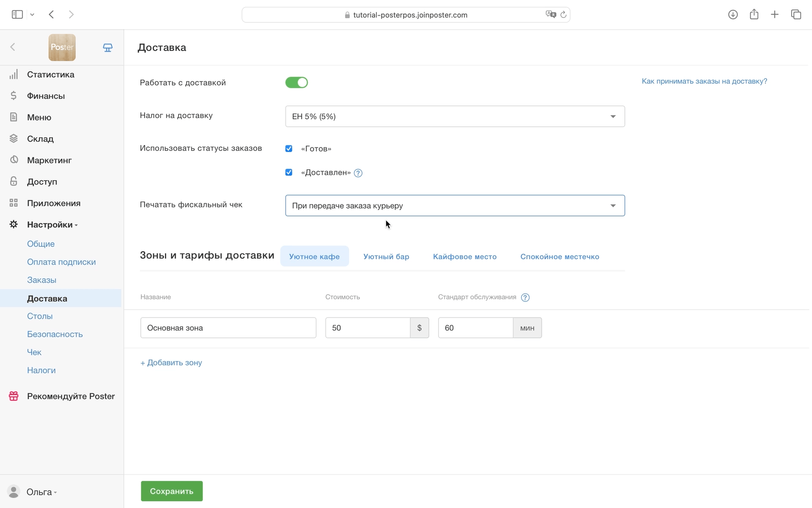812x508 pixels.
Task: Click the Финансы dollar icon
Action: click(x=14, y=96)
